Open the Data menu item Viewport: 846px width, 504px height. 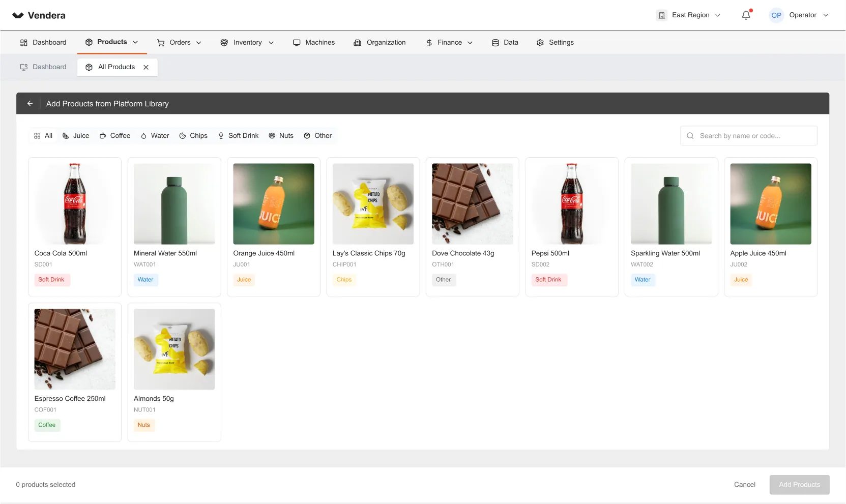click(x=505, y=43)
